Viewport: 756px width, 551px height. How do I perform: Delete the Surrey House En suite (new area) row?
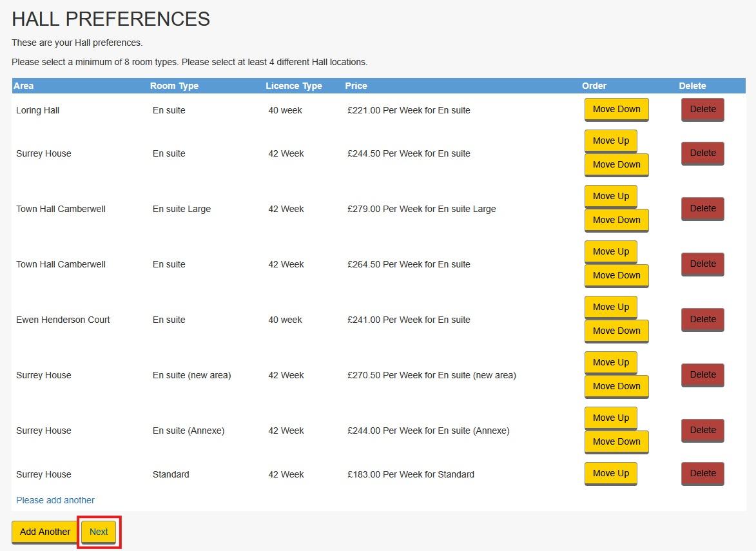[703, 374]
